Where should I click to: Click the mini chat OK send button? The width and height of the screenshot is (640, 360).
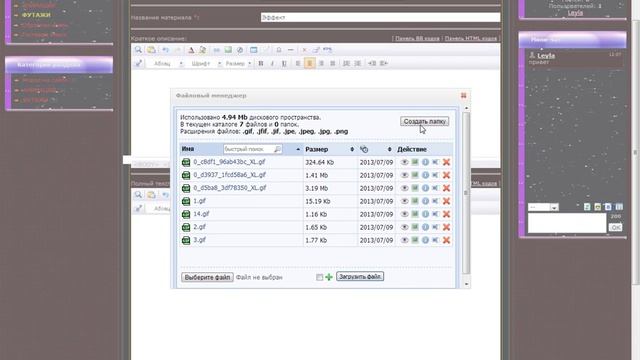click(x=616, y=227)
